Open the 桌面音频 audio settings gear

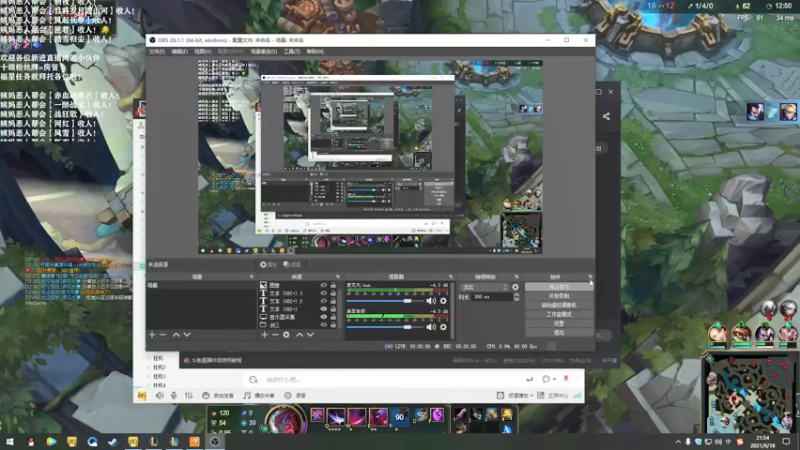(443, 327)
